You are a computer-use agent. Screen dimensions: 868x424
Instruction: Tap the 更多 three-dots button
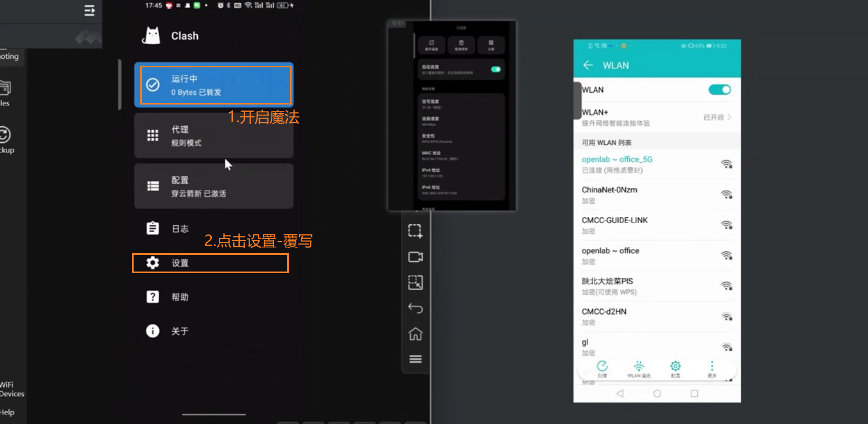point(712,369)
